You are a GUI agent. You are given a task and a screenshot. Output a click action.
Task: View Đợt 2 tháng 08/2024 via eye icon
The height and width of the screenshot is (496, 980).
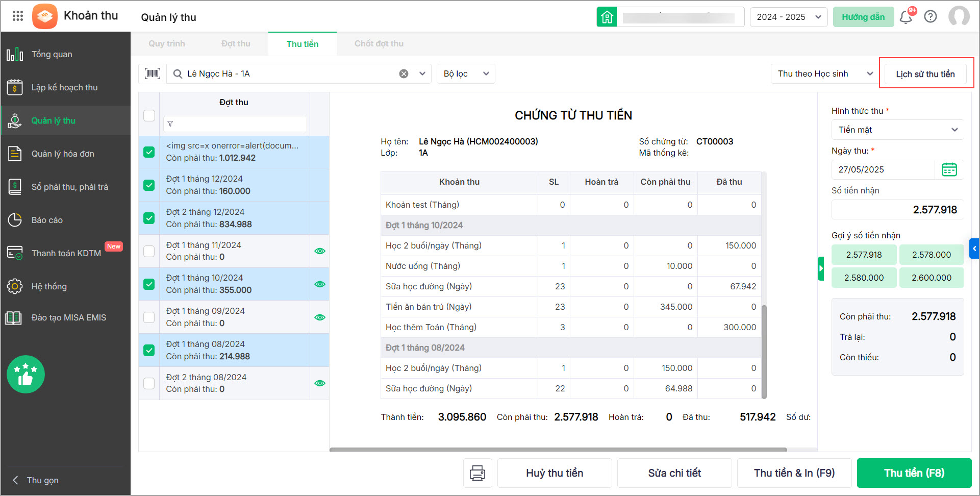click(x=320, y=383)
